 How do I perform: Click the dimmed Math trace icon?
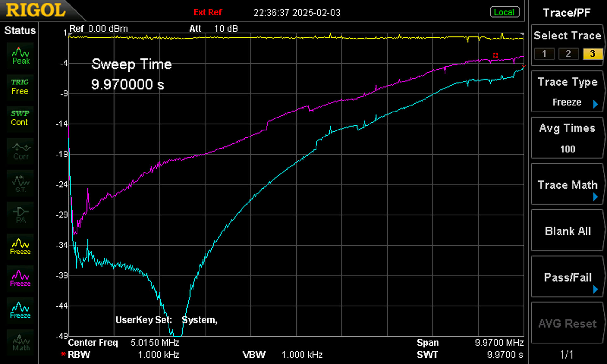20,343
